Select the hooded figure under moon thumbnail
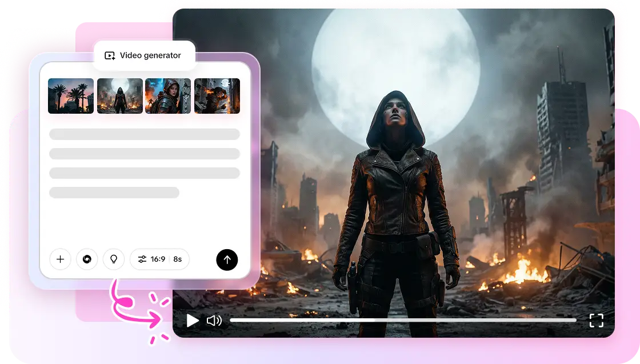Screen dimensions: 640x364 click(x=120, y=96)
